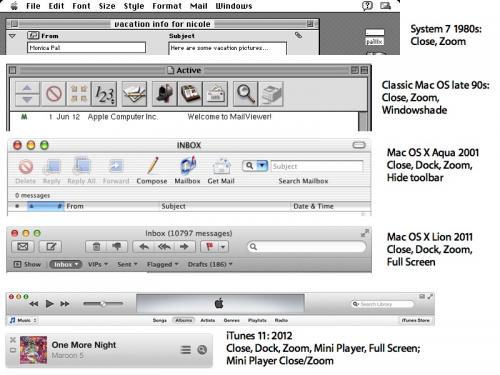Click the Delete button in Aqua Mail toolbar
The image size is (500, 375).
(x=26, y=171)
